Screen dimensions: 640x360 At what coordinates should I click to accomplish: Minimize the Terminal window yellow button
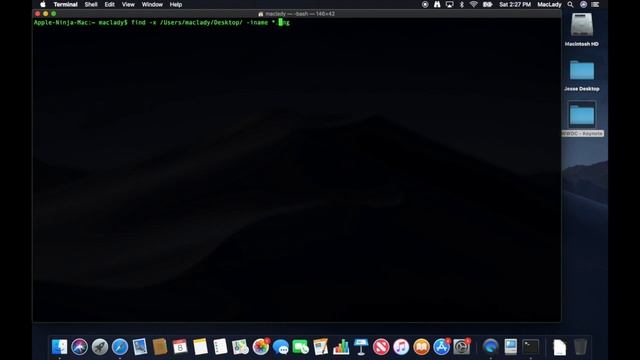click(46, 14)
